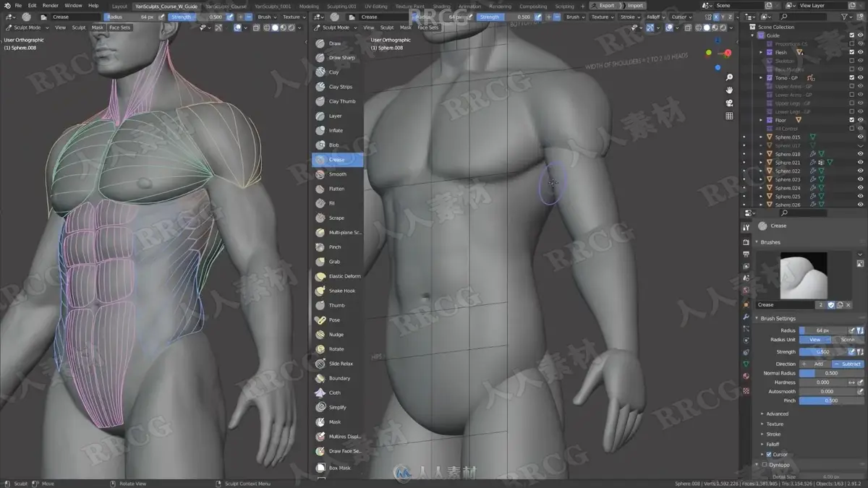Set Radius Unit to View
The width and height of the screenshot is (868, 488).
point(814,339)
